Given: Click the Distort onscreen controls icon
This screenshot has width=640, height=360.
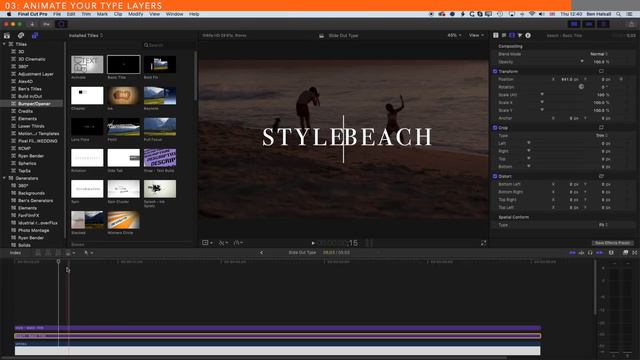Looking at the screenshot, I should click(x=601, y=176).
